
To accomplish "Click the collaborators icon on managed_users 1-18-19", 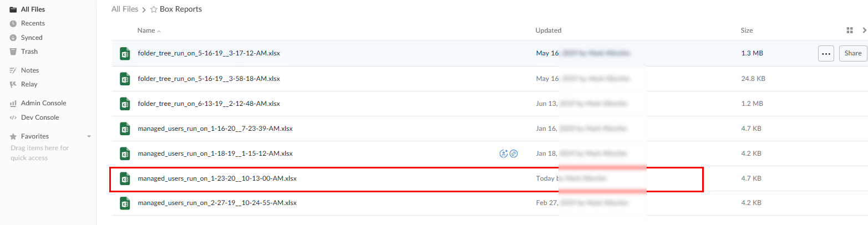I will pos(504,154).
